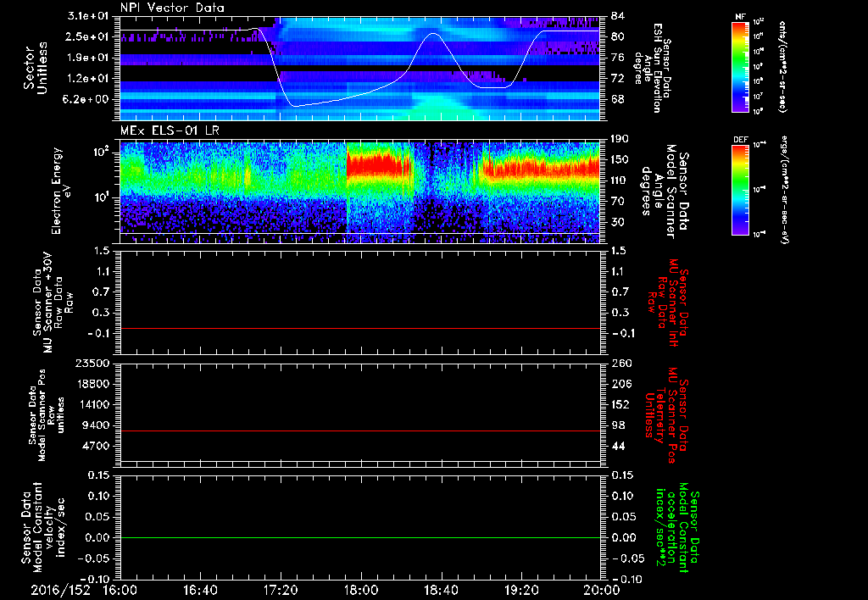Click the 84 degree elevation tick label

point(618,16)
